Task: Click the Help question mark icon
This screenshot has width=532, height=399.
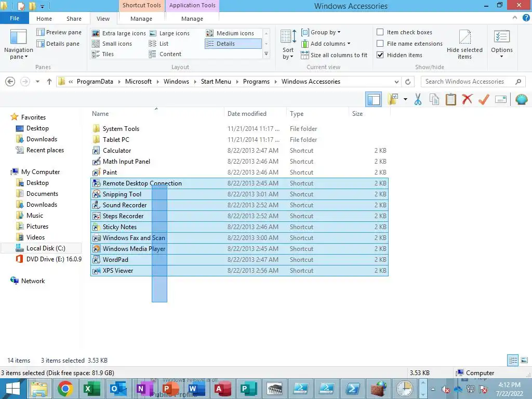Action: point(526,18)
